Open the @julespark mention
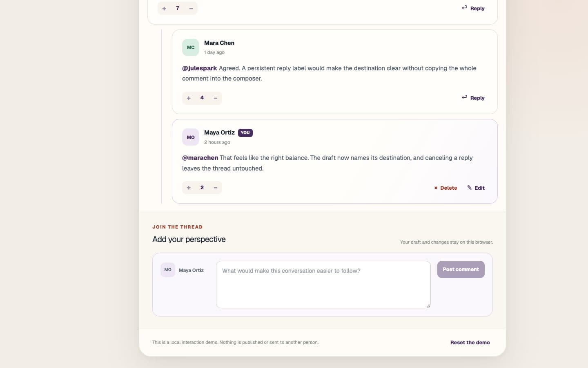 click(199, 68)
